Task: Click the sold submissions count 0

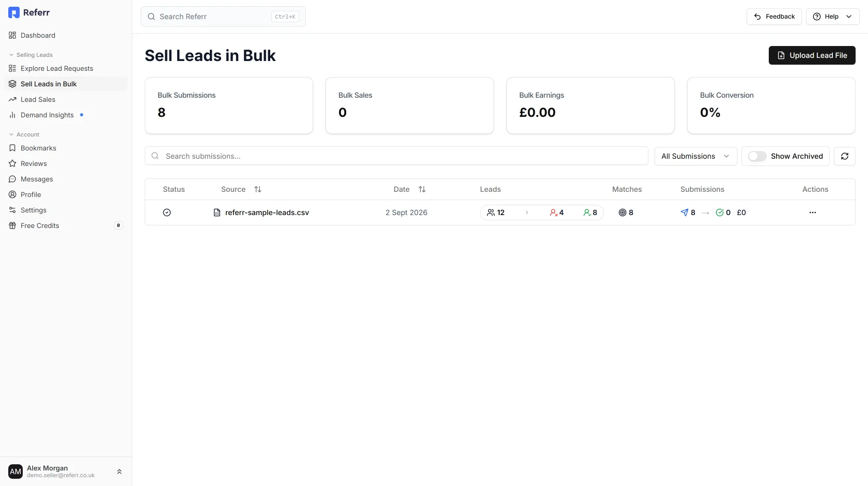Action: tap(723, 212)
